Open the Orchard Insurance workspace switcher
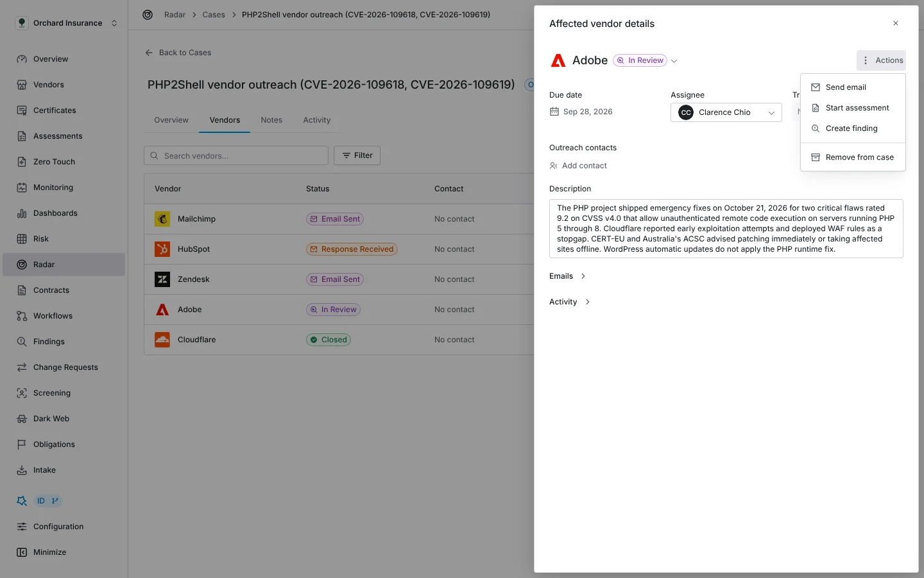Screen dimensions: 924x578 click(x=67, y=23)
